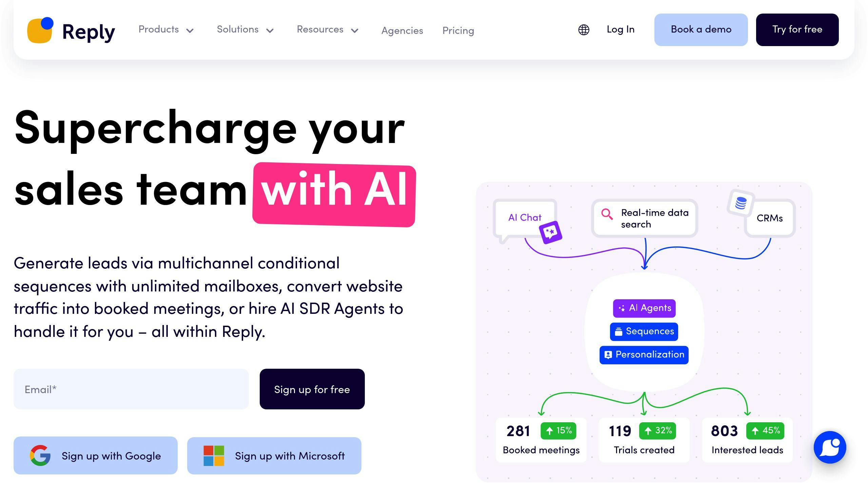This screenshot has height=488, width=868.
Task: Toggle the Sign up with Google option
Action: tap(95, 456)
